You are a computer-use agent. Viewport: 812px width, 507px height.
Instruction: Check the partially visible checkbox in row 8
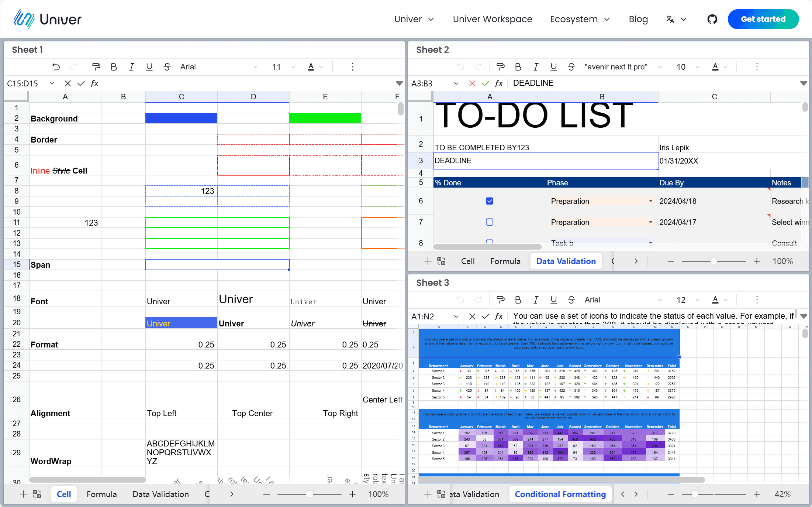point(490,242)
